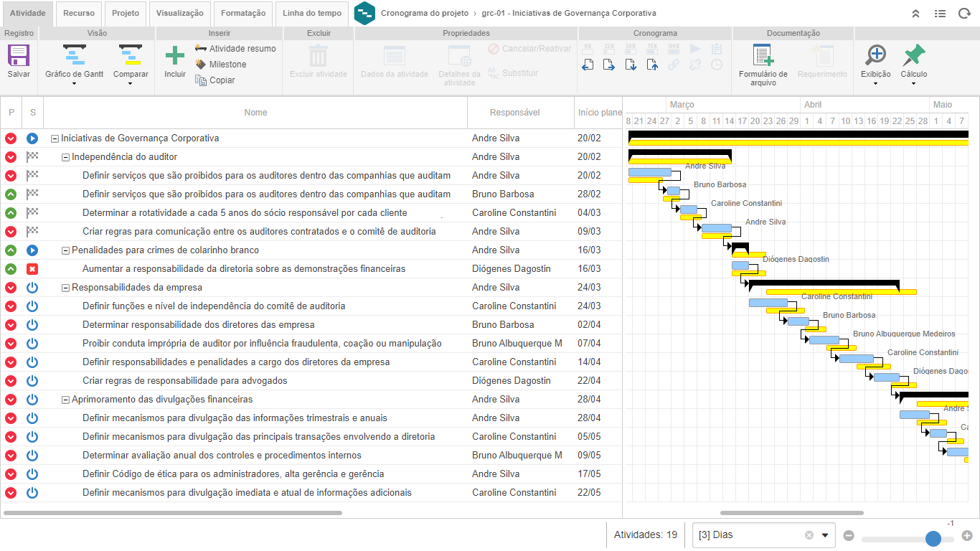
Task: Click the activity grid horizontal scrollbar
Action: (x=173, y=513)
